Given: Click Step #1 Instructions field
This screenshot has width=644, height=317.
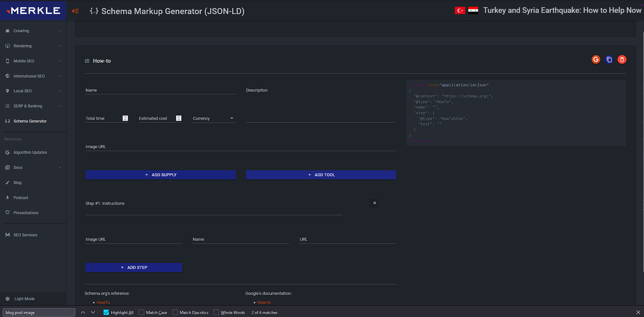Looking at the screenshot, I should pos(214,208).
